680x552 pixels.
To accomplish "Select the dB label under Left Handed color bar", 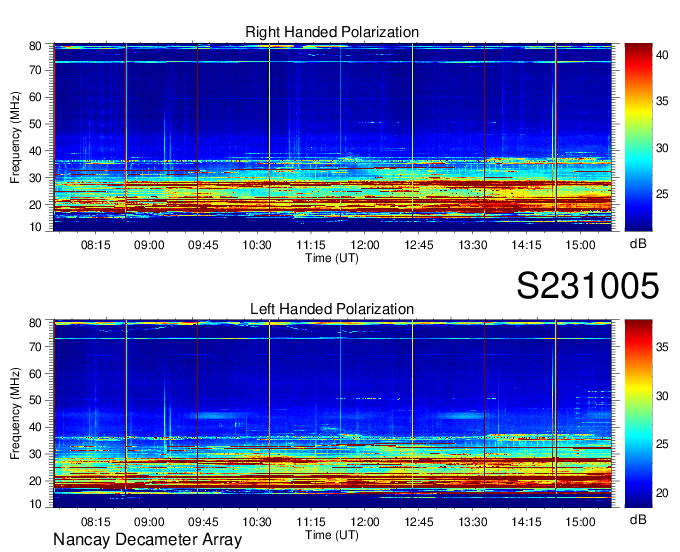I will coord(638,519).
